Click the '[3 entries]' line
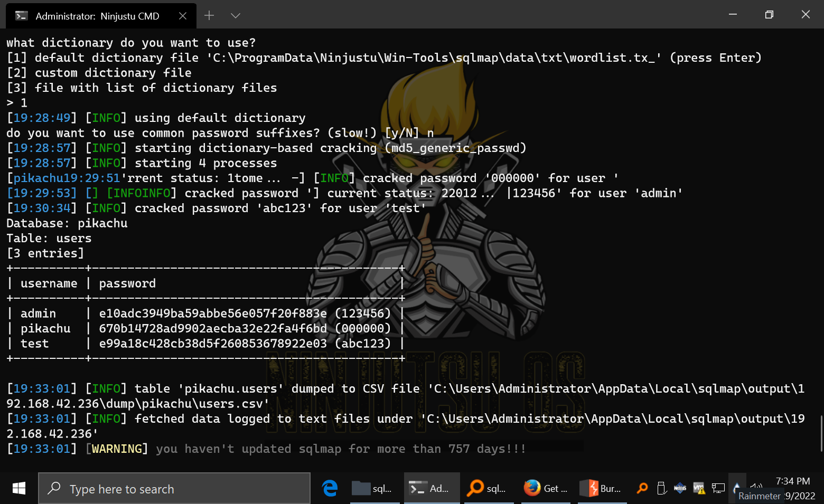The height and width of the screenshot is (504, 824). (x=45, y=253)
